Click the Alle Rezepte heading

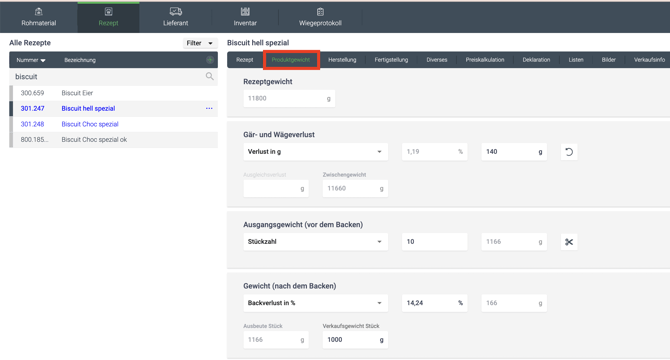[30, 43]
